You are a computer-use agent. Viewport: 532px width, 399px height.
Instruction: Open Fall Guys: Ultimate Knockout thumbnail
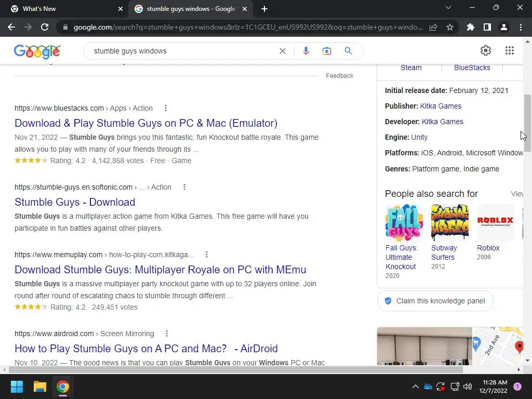[x=404, y=222]
